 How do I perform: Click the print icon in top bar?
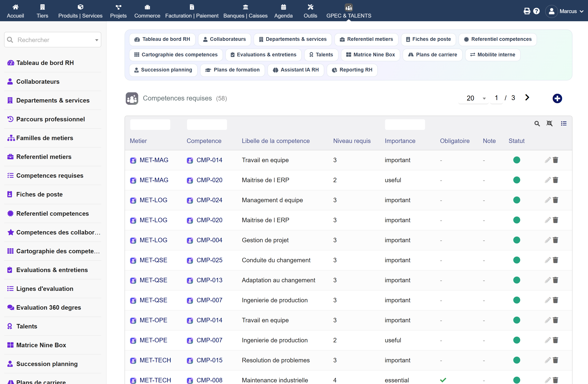point(527,11)
